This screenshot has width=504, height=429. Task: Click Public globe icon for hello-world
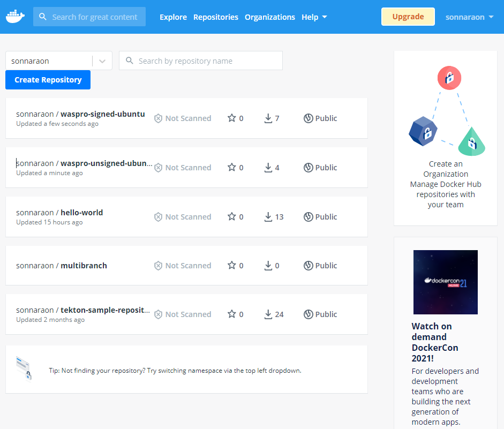click(309, 216)
